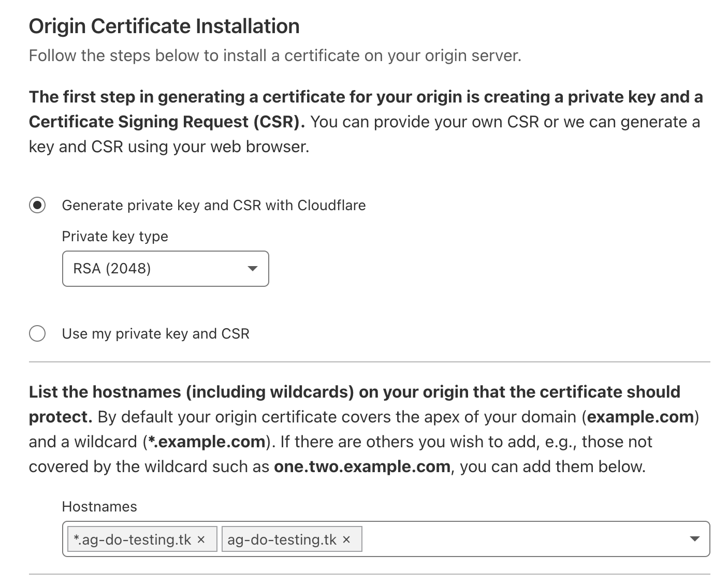
Task: Select Use my private key and CSR option
Action: click(x=37, y=333)
